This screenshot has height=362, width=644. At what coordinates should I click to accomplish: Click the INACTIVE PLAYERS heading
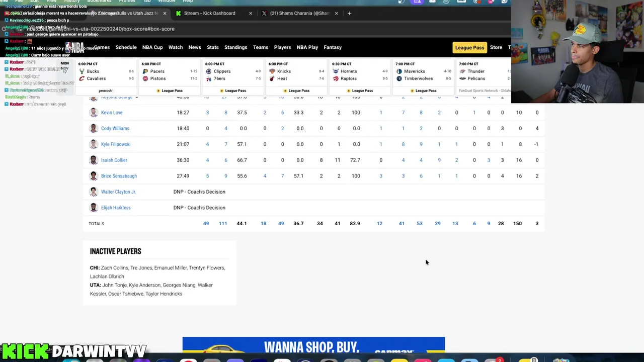coord(116,251)
